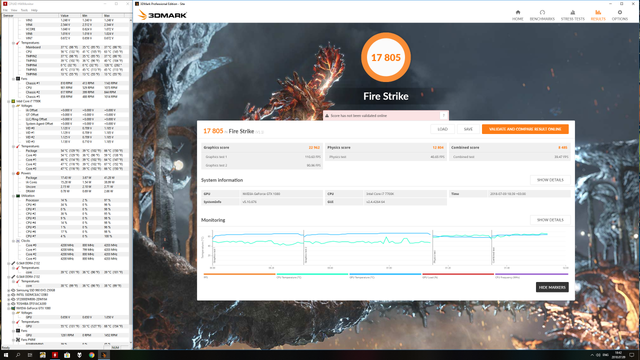
Task: Click Hide Markers button
Action: point(552,287)
